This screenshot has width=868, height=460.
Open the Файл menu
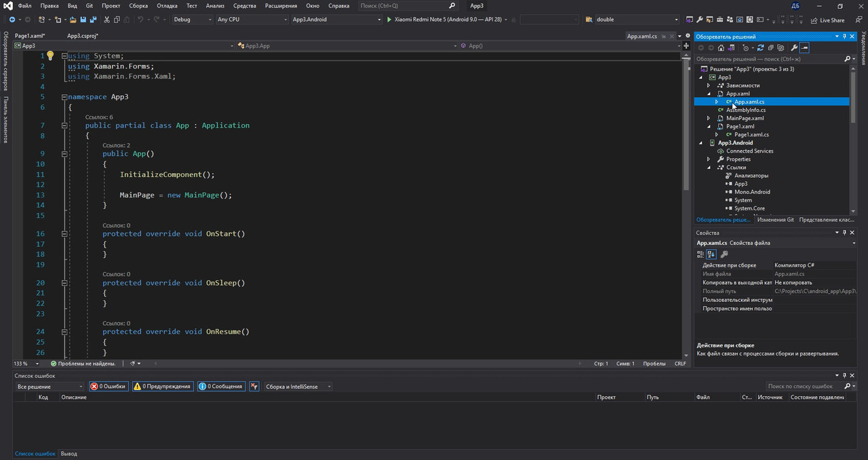click(x=24, y=5)
